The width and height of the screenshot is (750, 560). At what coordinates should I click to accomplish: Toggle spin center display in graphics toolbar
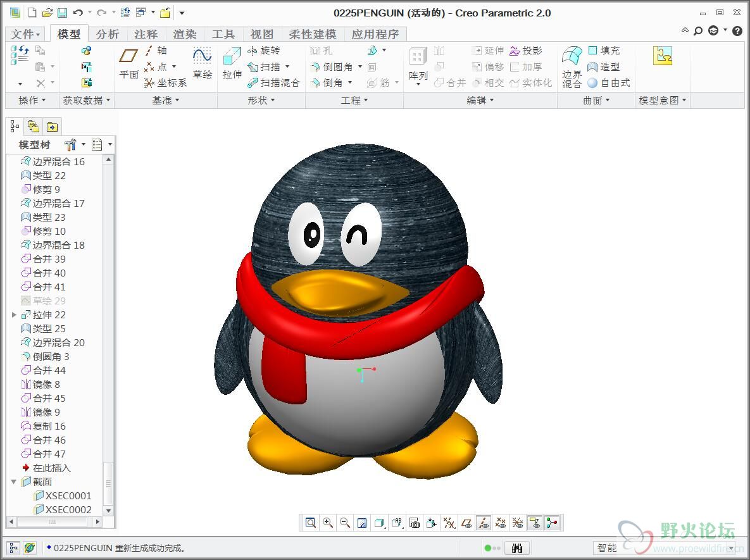pyautogui.click(x=552, y=523)
